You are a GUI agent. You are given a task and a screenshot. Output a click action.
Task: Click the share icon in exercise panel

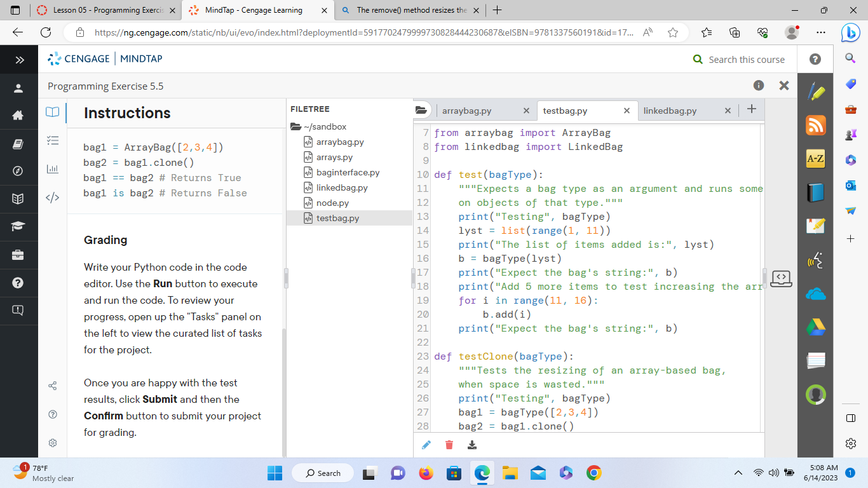click(x=53, y=386)
